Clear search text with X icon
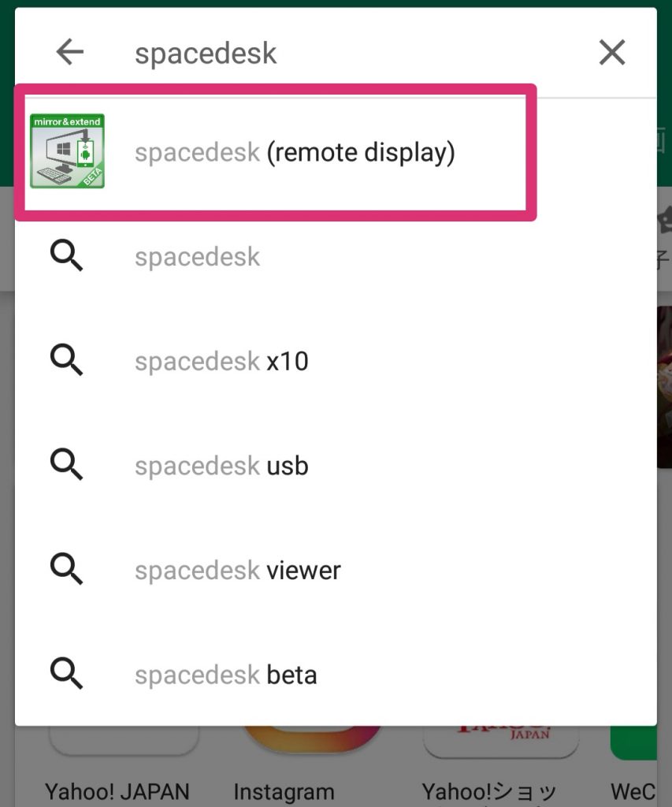This screenshot has width=672, height=807. point(612,53)
